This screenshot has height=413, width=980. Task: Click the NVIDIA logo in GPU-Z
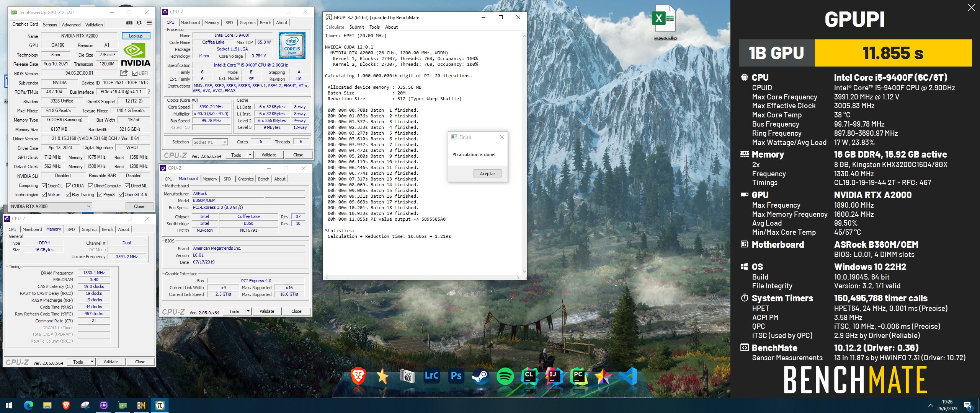136,55
